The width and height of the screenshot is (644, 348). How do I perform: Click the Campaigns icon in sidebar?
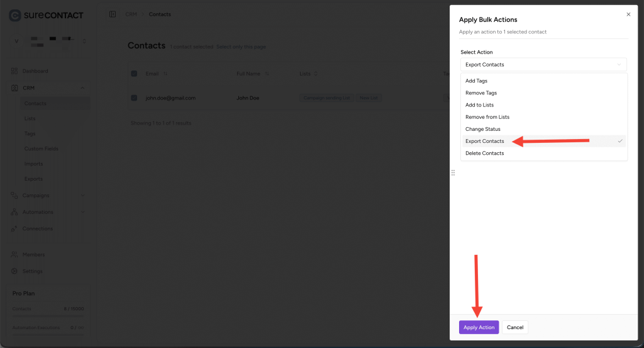(14, 196)
